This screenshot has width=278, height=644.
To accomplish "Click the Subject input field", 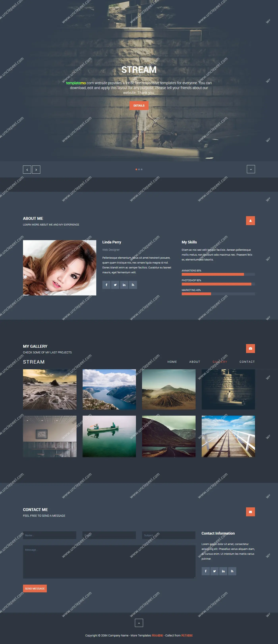I will coord(169,535).
